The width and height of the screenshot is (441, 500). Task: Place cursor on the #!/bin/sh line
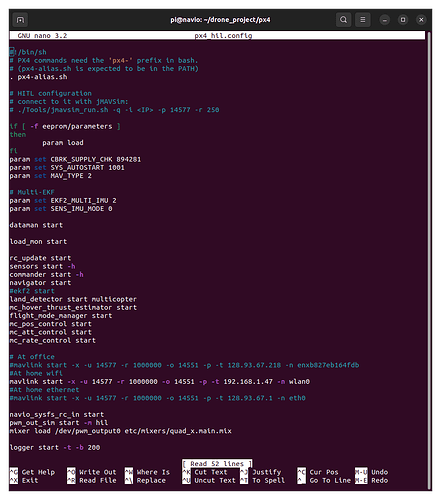pos(28,52)
